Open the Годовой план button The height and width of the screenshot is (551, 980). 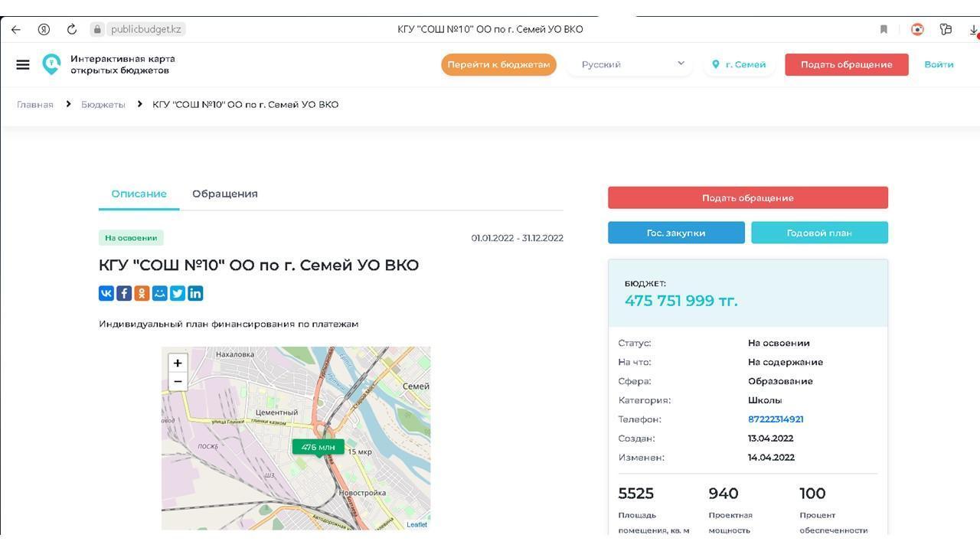[x=819, y=233]
